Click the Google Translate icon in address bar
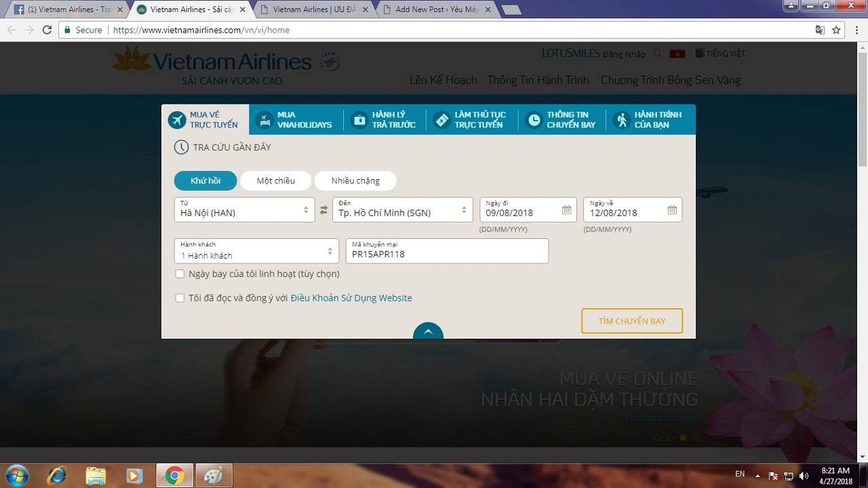 820,30
